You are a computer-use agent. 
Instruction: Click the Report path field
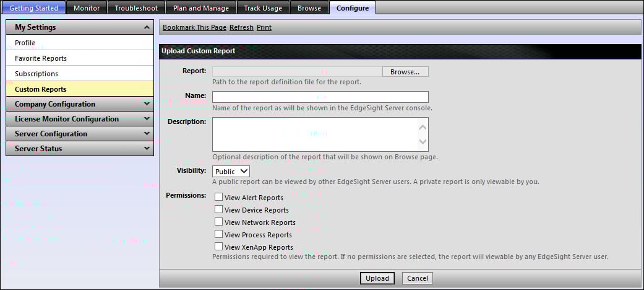pyautogui.click(x=297, y=72)
